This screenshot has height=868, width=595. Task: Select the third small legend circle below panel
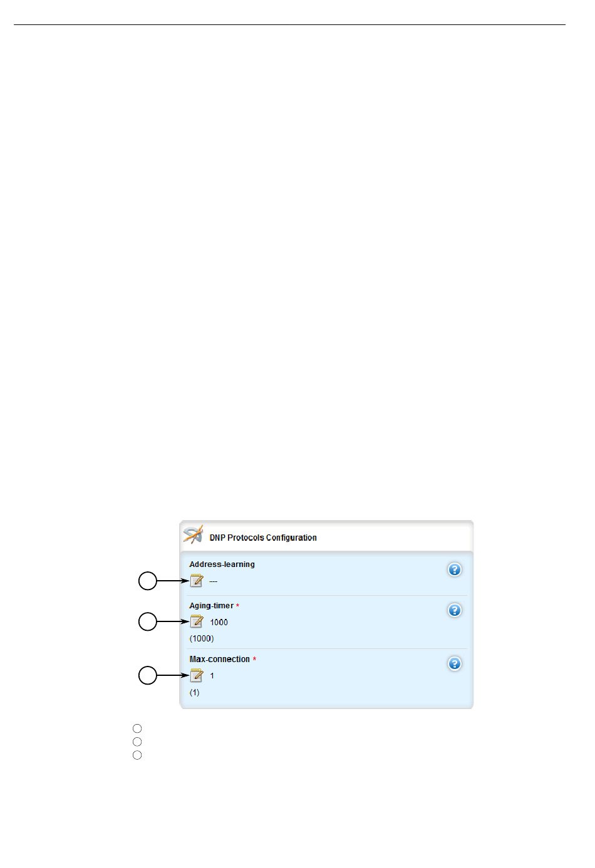pyautogui.click(x=137, y=755)
